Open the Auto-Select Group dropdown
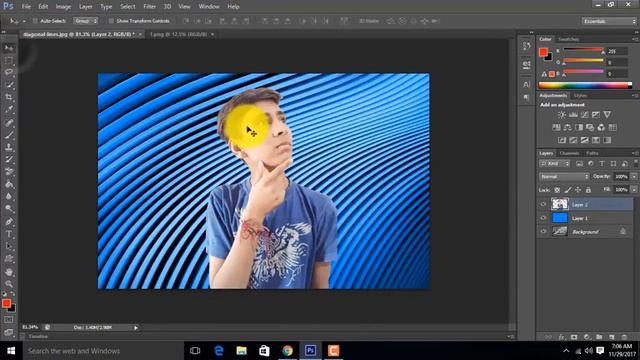This screenshot has height=360, width=640. tap(86, 21)
